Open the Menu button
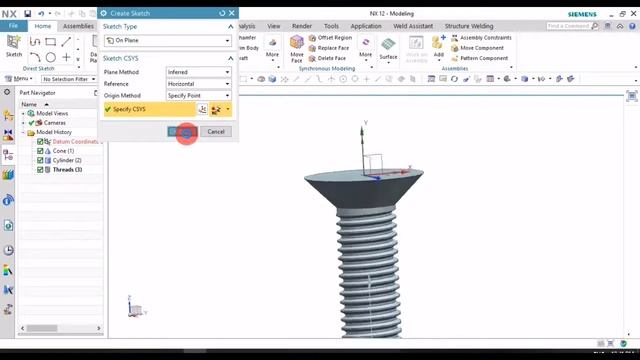This screenshot has width=640, height=360. (19, 79)
